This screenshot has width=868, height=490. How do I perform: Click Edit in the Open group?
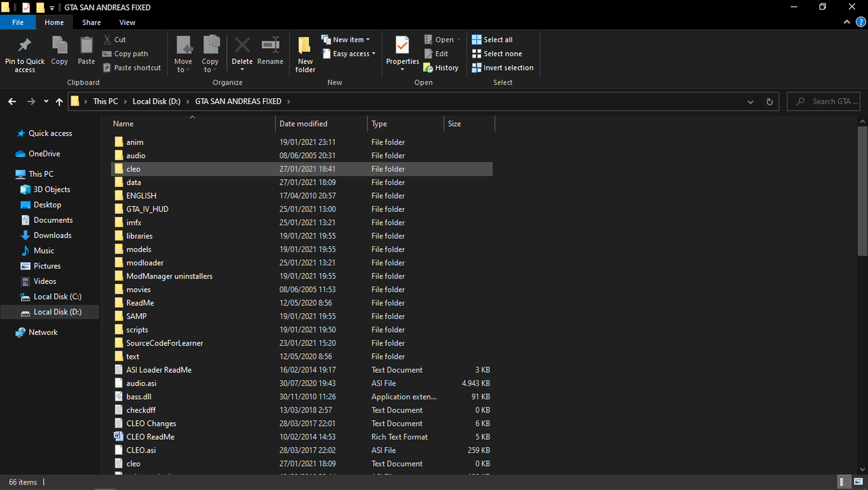[x=436, y=54]
